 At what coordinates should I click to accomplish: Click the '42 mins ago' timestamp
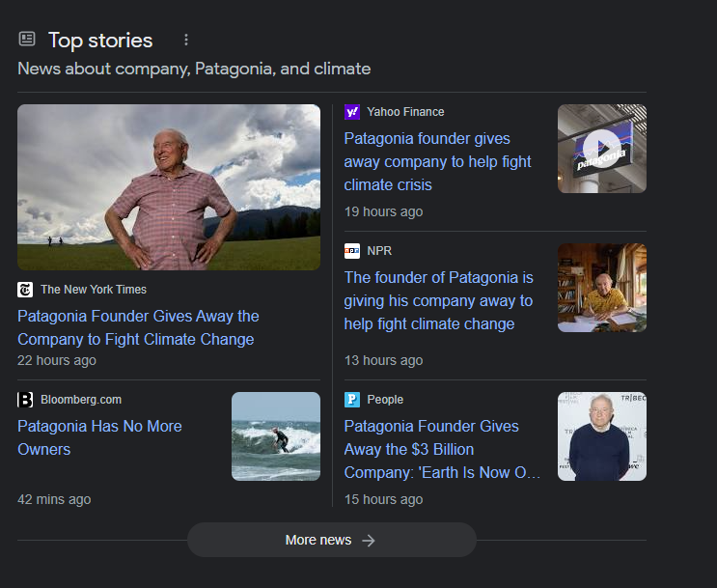tap(54, 500)
